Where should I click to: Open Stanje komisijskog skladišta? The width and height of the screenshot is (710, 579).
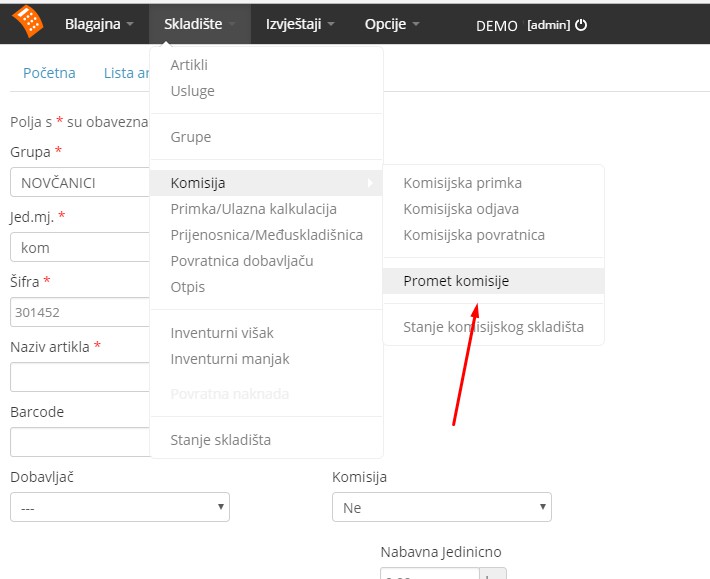coord(494,327)
